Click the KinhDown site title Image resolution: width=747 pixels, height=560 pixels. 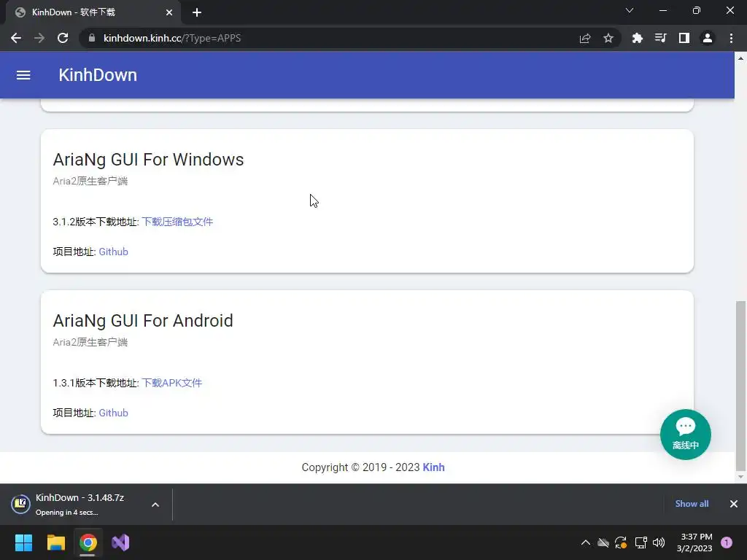pyautogui.click(x=98, y=75)
